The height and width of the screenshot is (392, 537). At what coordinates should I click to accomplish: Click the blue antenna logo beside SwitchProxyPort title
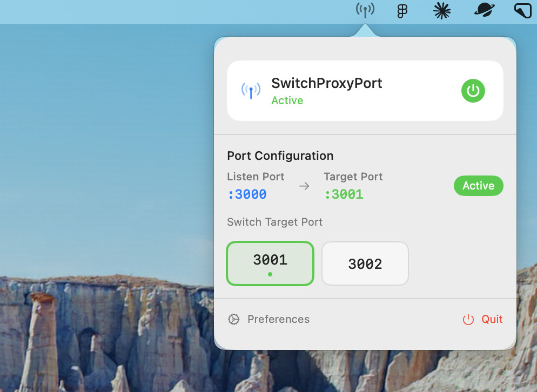(251, 91)
